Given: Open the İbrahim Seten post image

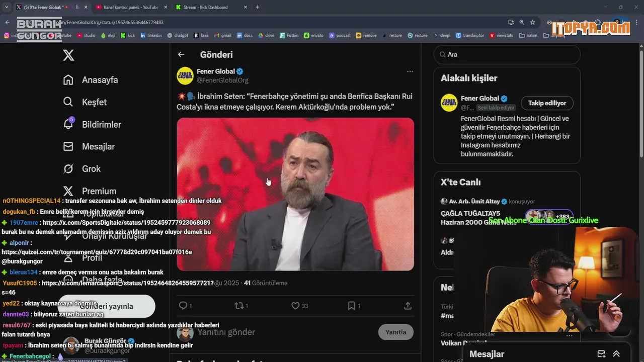Looking at the screenshot, I should (295, 194).
